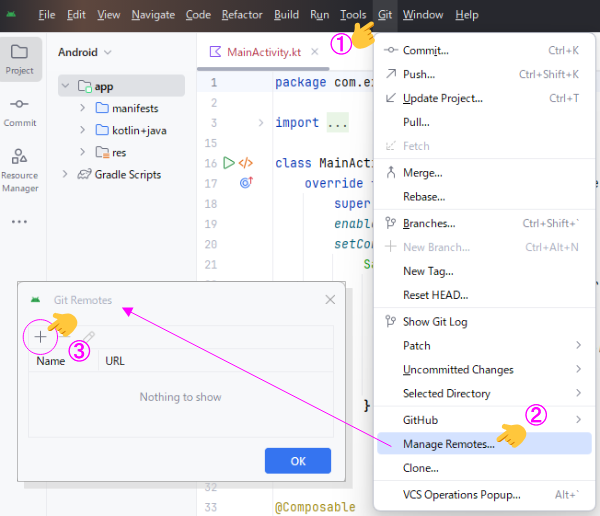Click the pencil edit remote icon
The width and height of the screenshot is (600, 516).
click(88, 337)
